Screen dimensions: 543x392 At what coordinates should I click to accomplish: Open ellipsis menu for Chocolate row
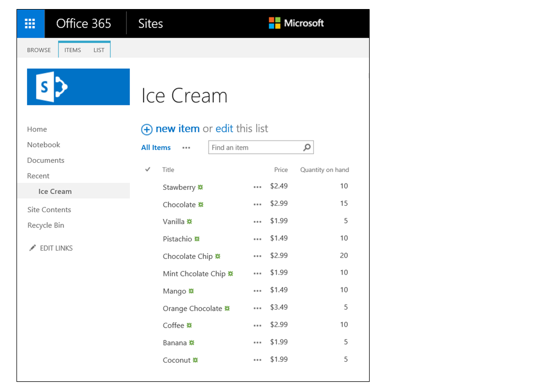pos(257,204)
